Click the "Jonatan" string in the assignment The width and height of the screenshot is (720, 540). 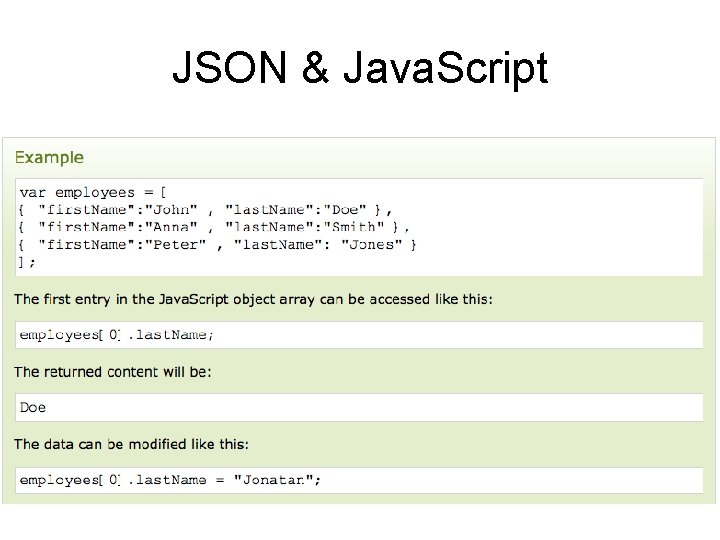click(273, 480)
